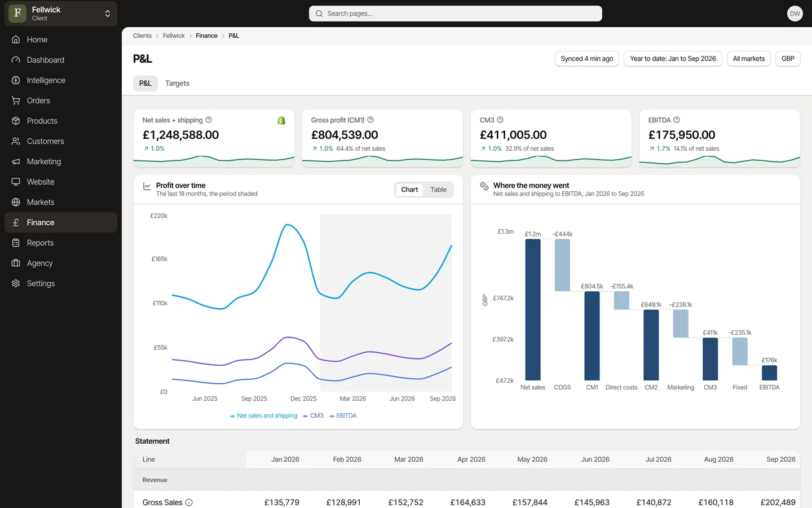Viewport: 812px width, 508px height.
Task: Select the Chart view toggle
Action: pos(409,190)
